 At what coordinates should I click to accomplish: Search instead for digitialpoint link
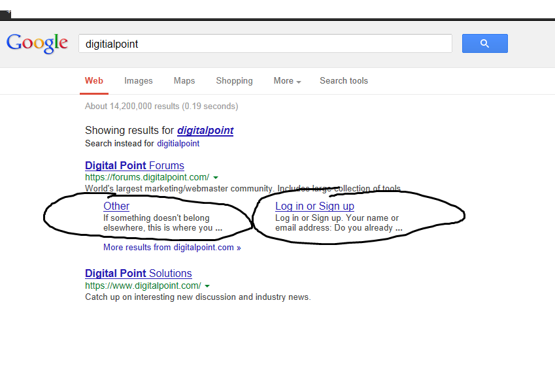click(x=178, y=143)
